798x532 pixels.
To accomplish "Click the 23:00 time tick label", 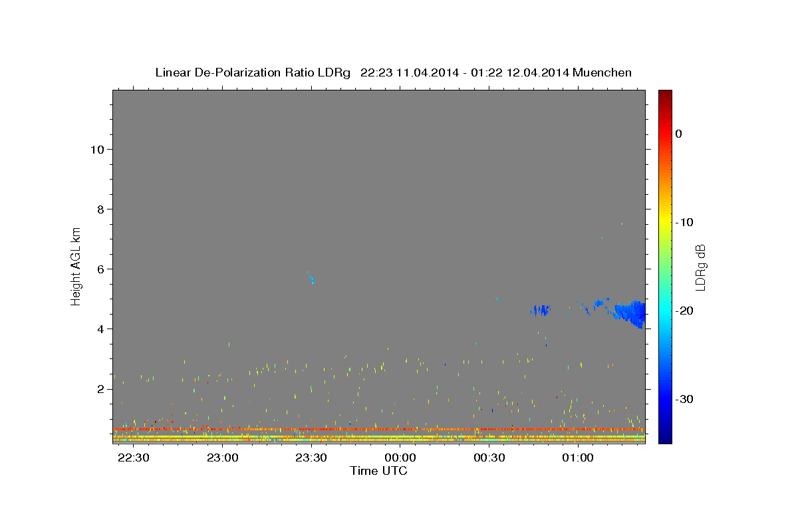I will click(223, 458).
